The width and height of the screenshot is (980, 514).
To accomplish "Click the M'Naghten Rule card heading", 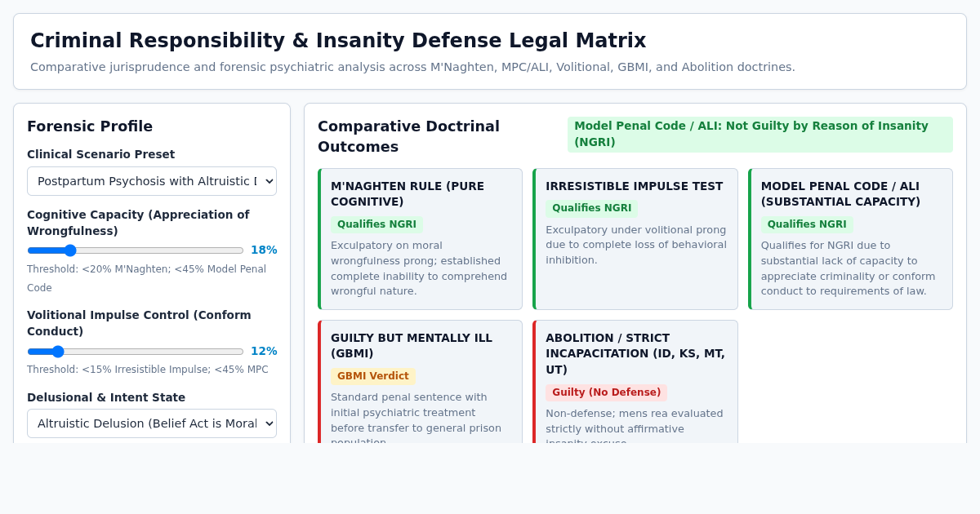I will point(408,193).
